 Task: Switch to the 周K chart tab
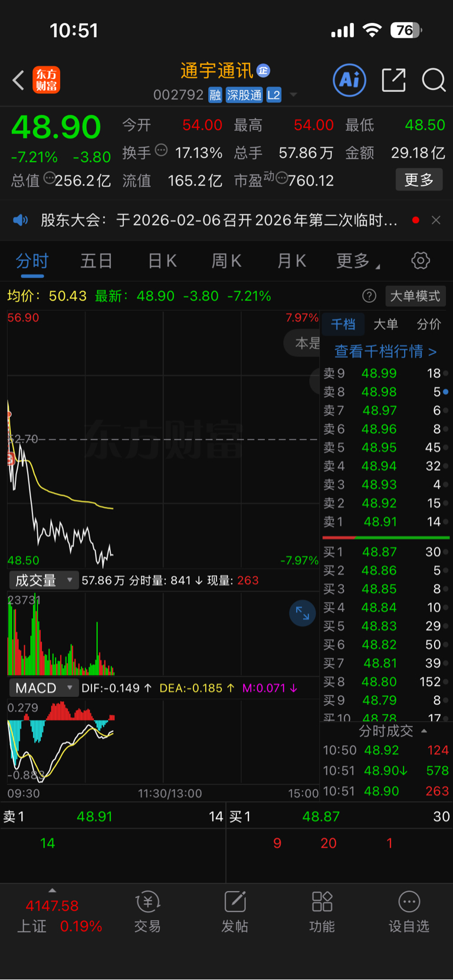[x=226, y=260]
